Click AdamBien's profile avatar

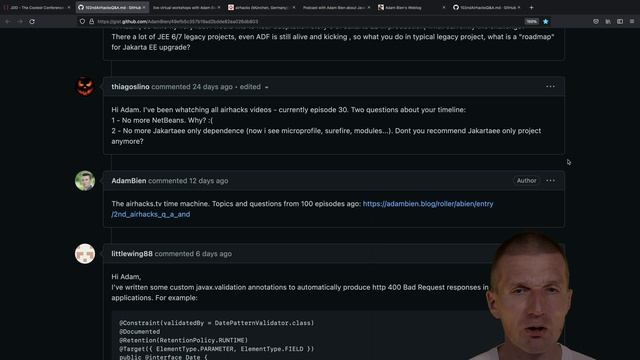point(85,180)
